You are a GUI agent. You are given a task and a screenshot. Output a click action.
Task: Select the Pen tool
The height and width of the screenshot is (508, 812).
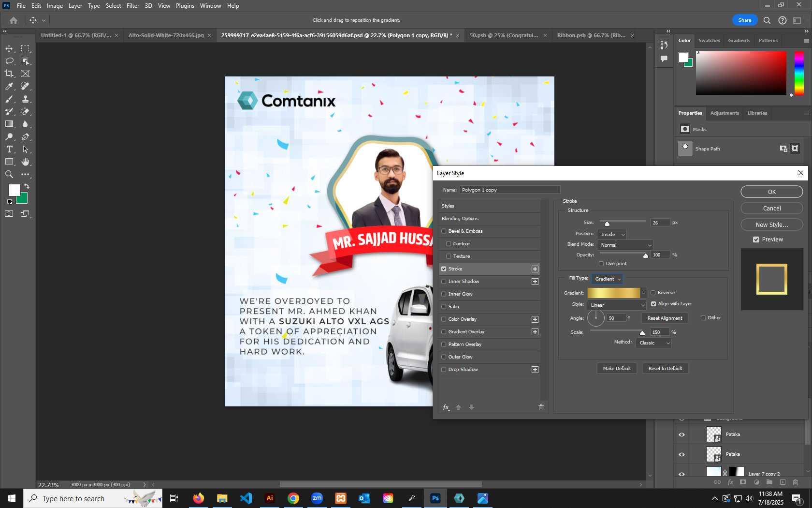[x=25, y=137]
